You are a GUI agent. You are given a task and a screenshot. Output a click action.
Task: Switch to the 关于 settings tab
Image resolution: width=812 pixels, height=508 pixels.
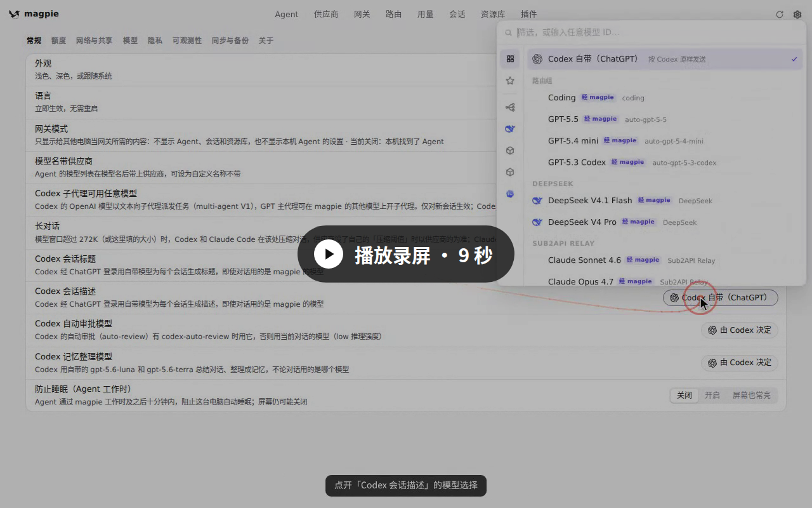click(x=266, y=41)
